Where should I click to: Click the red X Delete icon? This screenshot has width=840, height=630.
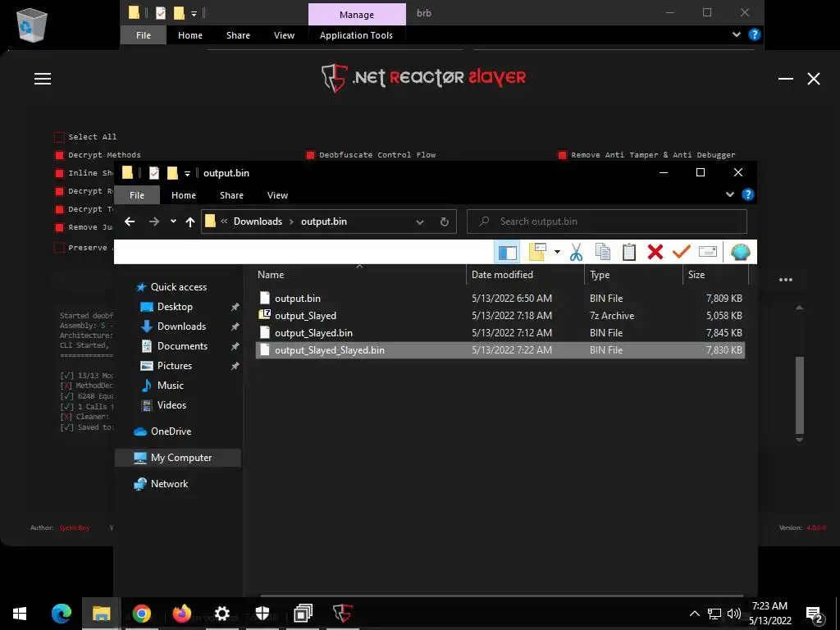[x=655, y=252]
